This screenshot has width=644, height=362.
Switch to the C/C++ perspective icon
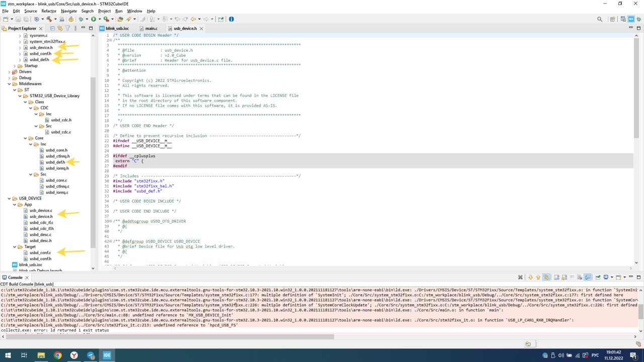623,19
